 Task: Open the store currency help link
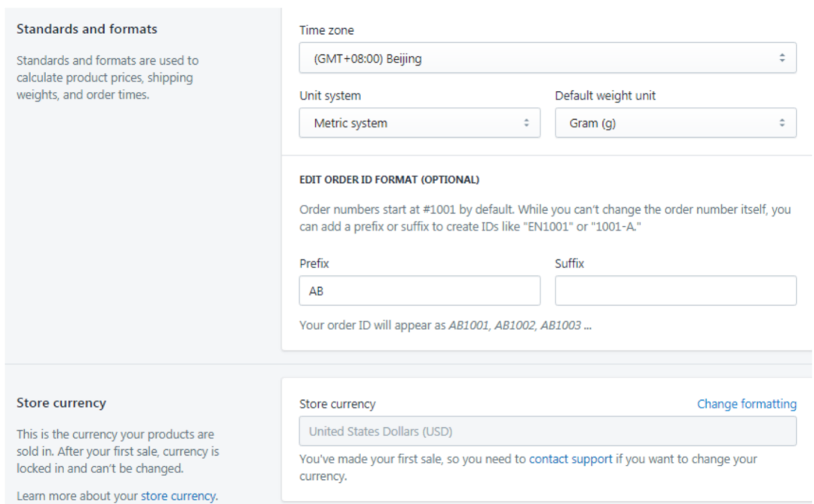click(x=178, y=496)
